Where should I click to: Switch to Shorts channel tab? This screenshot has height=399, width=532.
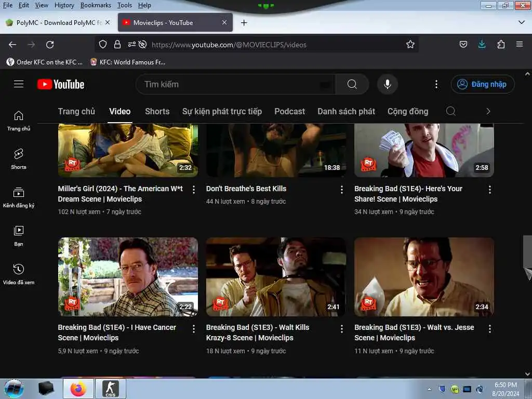click(x=157, y=111)
